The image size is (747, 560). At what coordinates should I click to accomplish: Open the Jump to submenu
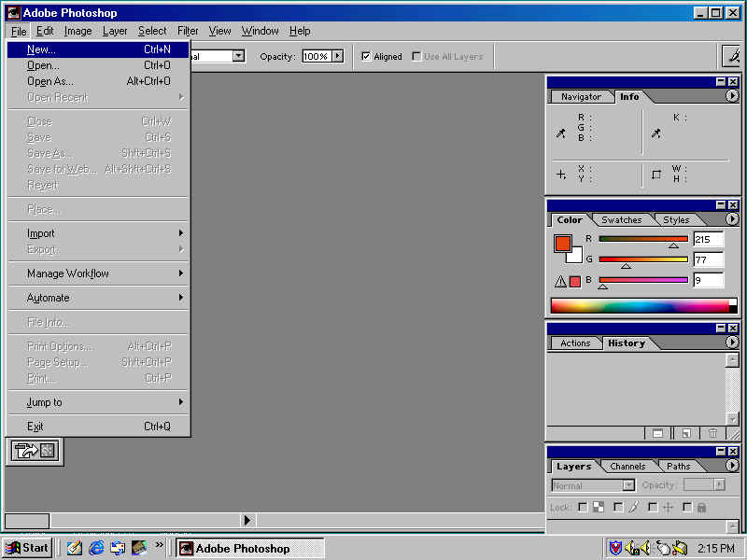click(98, 402)
